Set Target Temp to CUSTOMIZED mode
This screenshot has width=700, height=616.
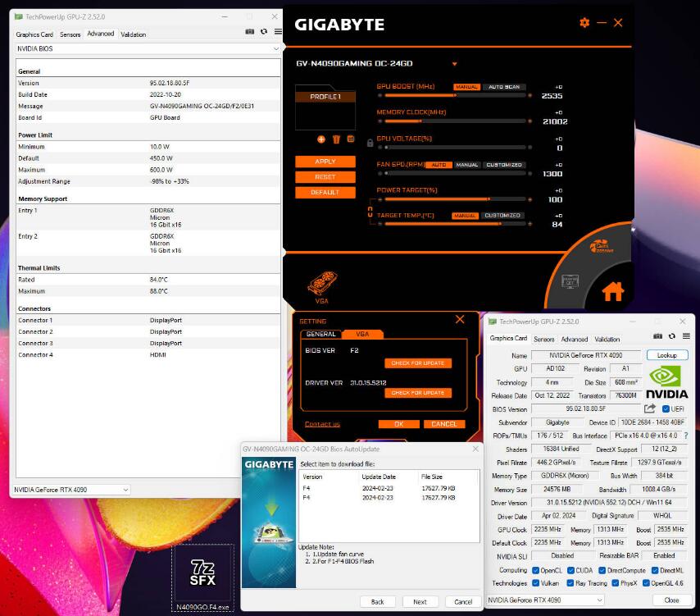[502, 216]
